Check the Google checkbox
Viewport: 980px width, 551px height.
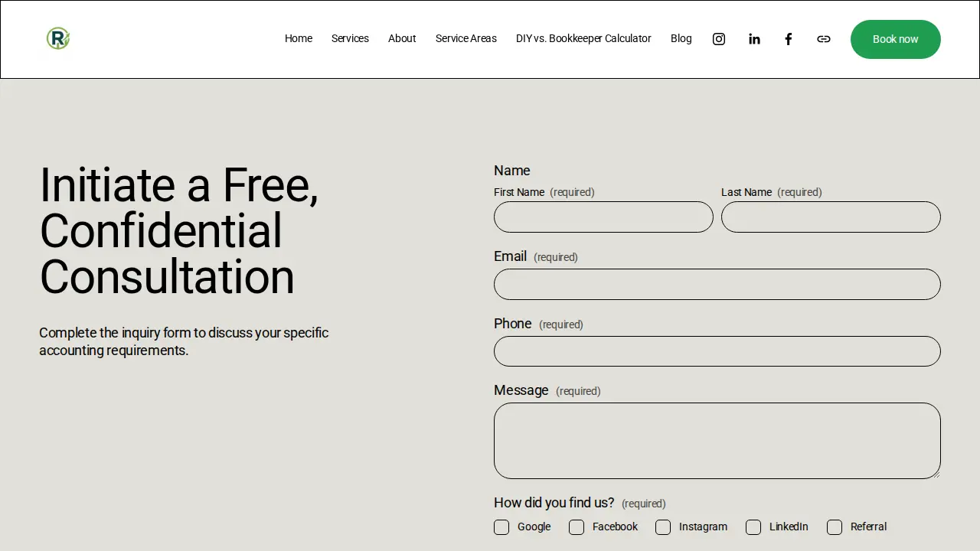pos(501,527)
